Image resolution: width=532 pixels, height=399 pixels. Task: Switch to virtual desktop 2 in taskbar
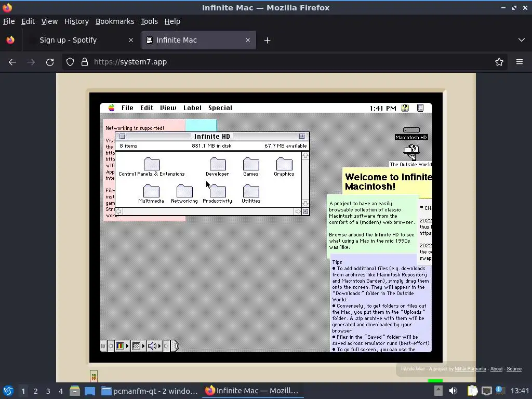coord(36,391)
